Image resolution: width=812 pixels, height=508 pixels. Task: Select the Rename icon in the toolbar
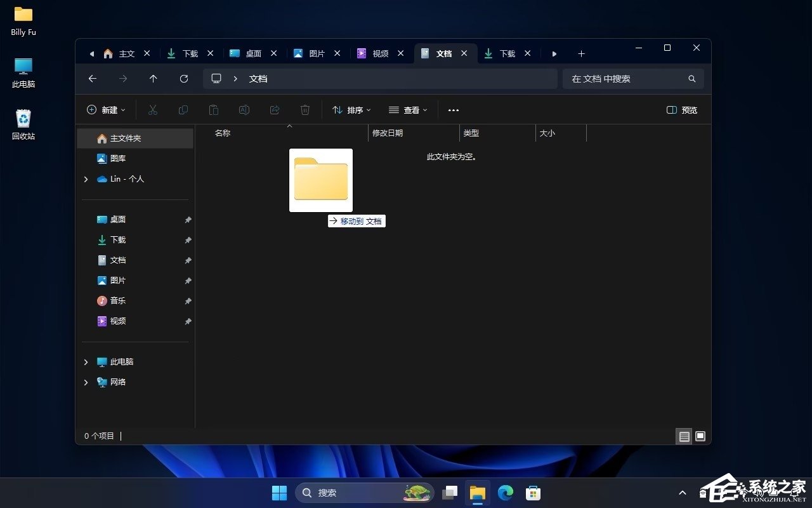point(244,110)
